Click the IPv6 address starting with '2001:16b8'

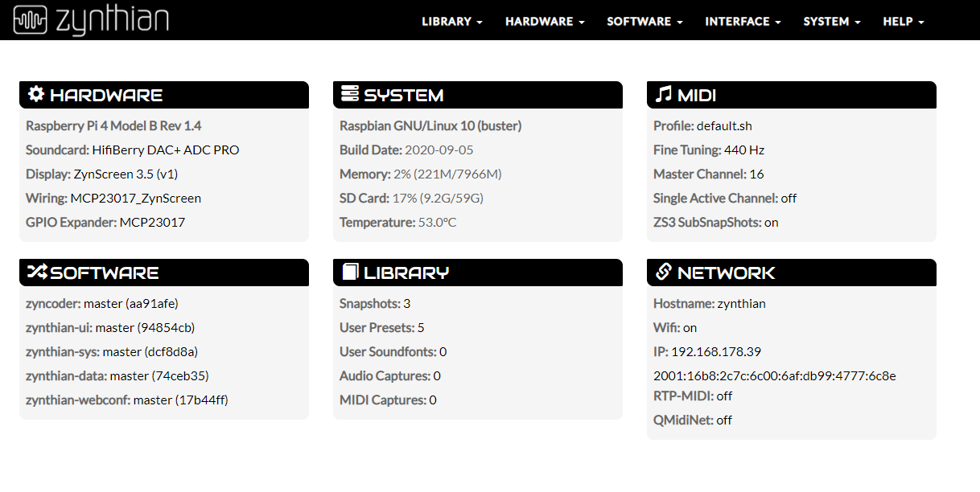tap(775, 375)
